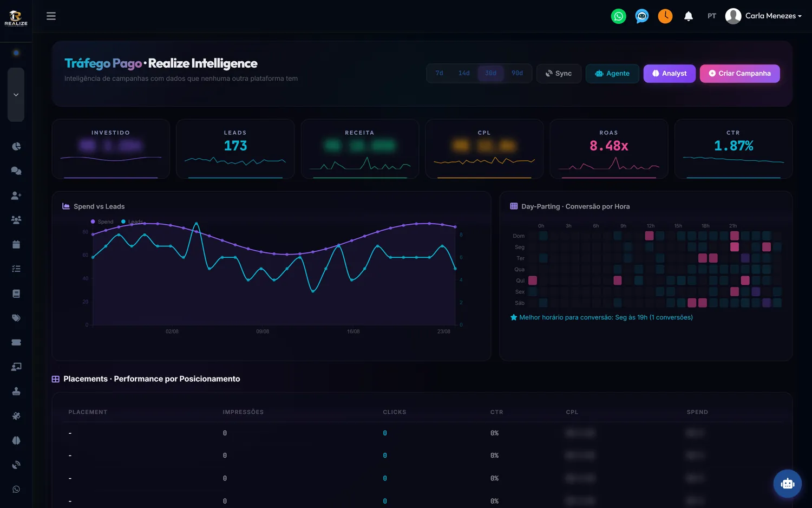Click the stamp icon in sidebar
This screenshot has width=812, height=508.
(16, 391)
